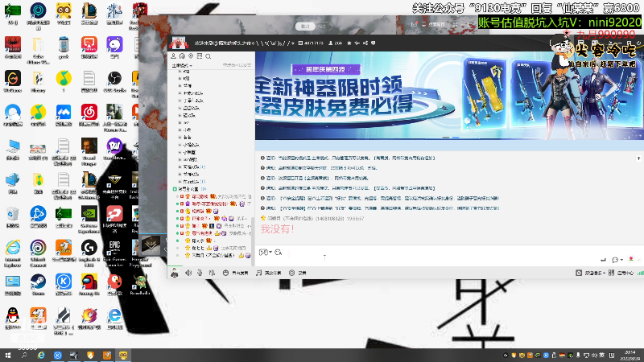The height and width of the screenshot is (362, 644).
Task: Select the last user in the active room list
Action: [214, 255]
